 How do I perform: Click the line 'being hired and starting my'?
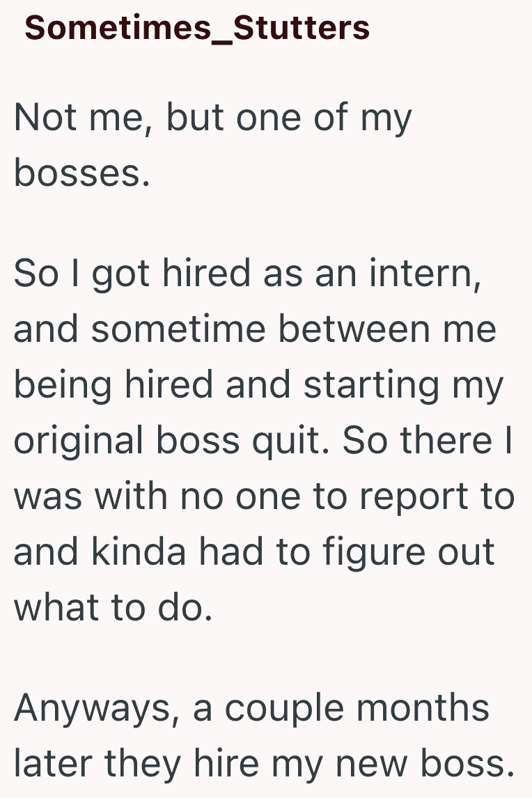click(258, 386)
